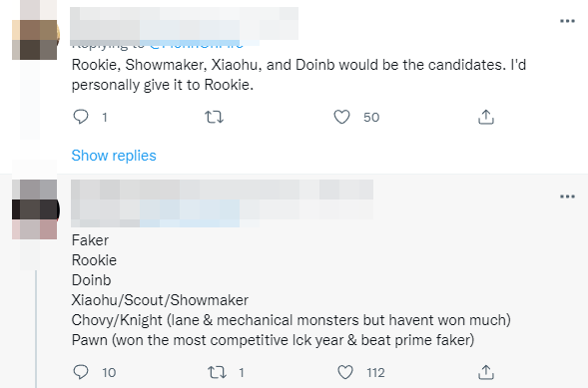Share the tweet about giving it to Rookie

coord(486,117)
